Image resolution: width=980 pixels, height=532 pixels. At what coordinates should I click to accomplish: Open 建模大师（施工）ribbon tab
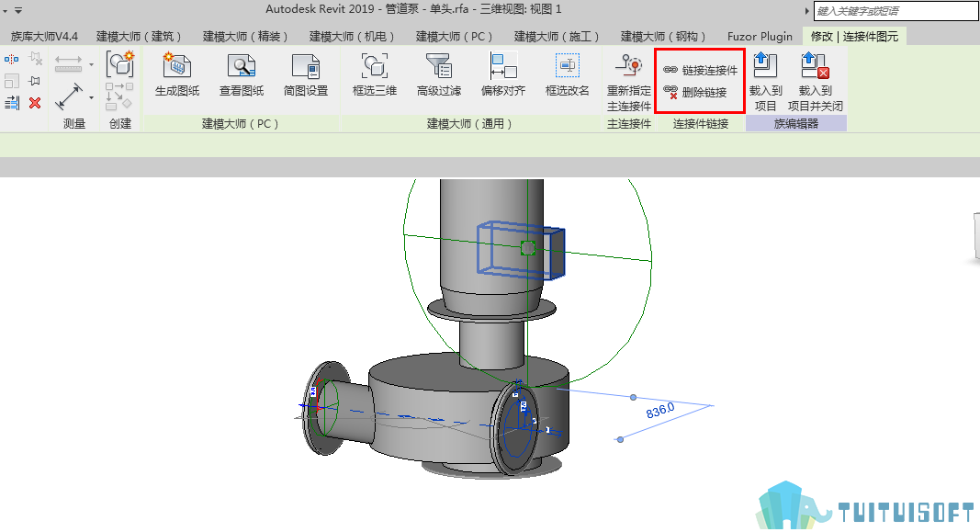click(x=557, y=36)
